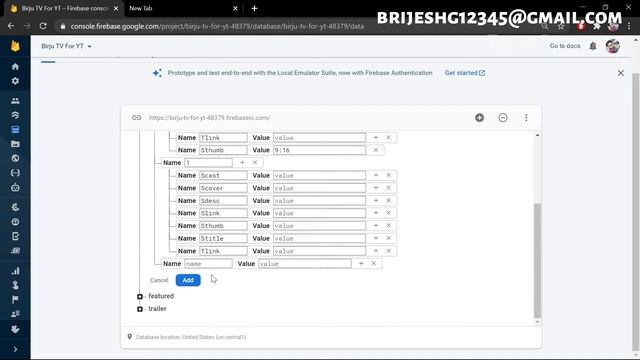
Task: Click the Scast value field
Action: [x=319, y=175]
